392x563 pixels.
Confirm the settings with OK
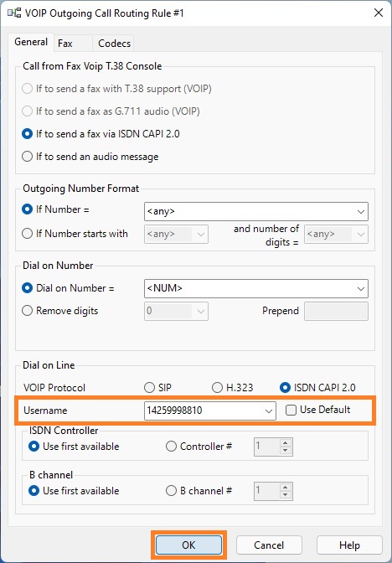click(x=188, y=545)
